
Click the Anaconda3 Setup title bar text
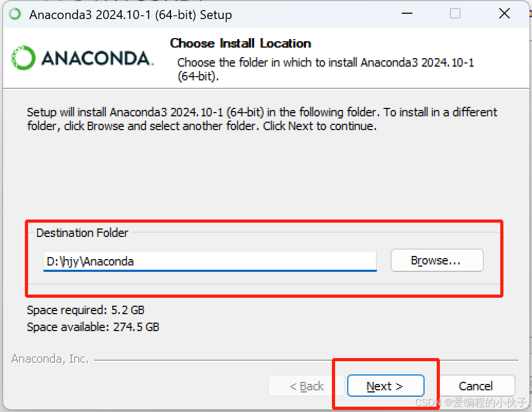pyautogui.click(x=130, y=15)
